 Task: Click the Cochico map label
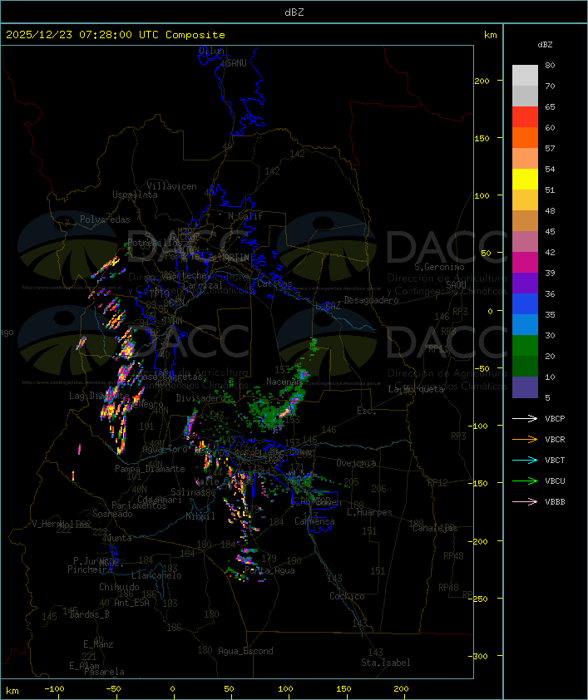(347, 596)
